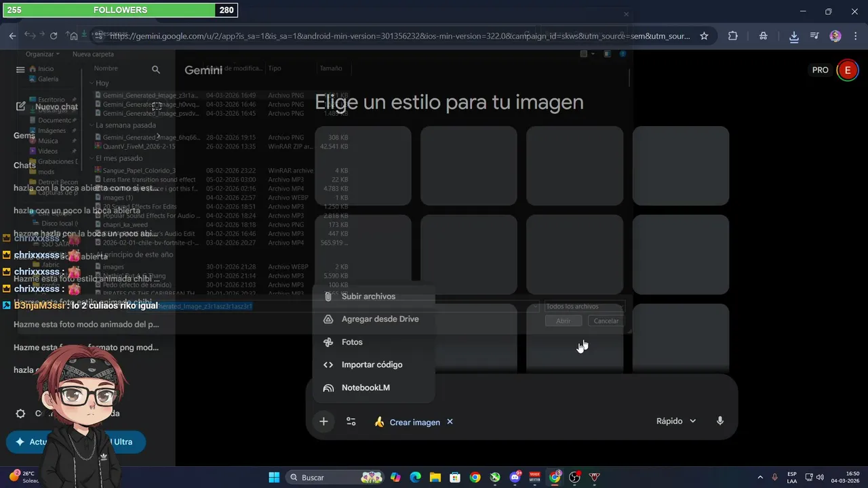
Task: Choose Agregar desde Drive option
Action: [374, 319]
